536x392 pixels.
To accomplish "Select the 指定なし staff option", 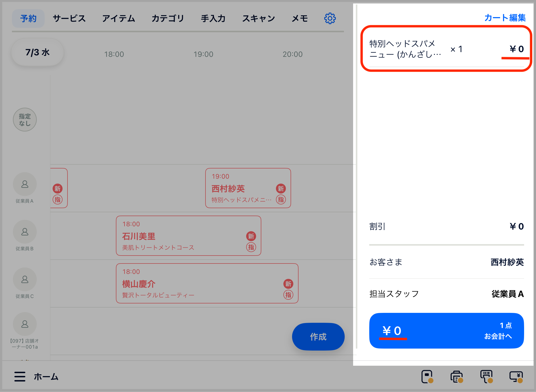I will coord(25,120).
